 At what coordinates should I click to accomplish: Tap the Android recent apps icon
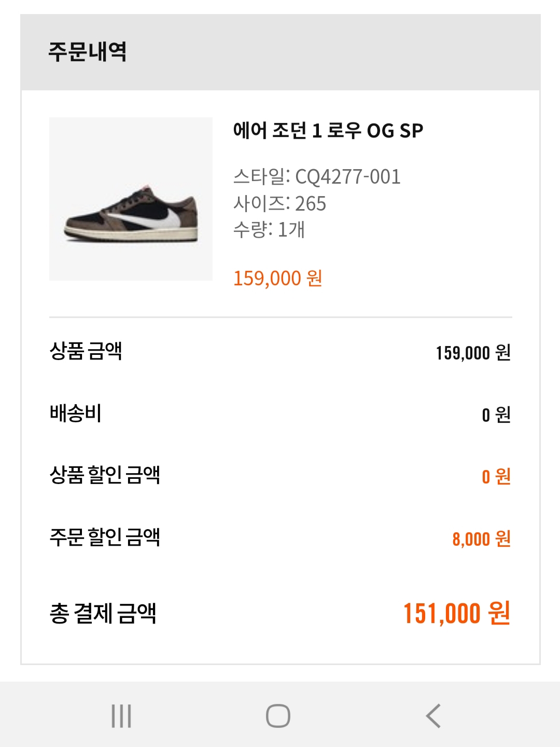[121, 716]
